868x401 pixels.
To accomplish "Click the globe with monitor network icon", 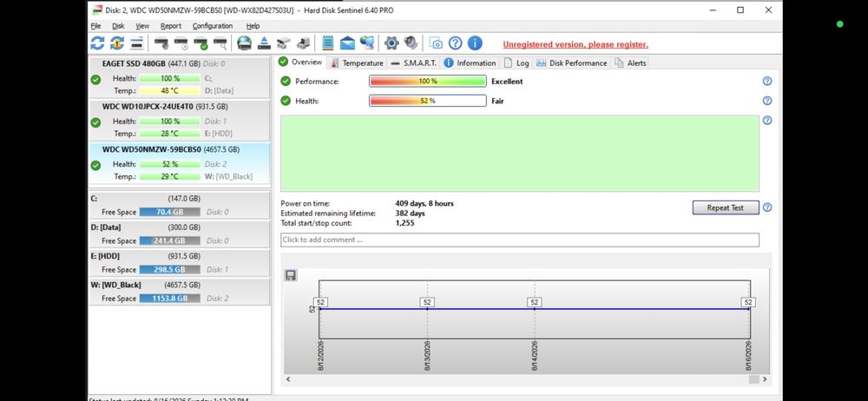I will coord(366,43).
